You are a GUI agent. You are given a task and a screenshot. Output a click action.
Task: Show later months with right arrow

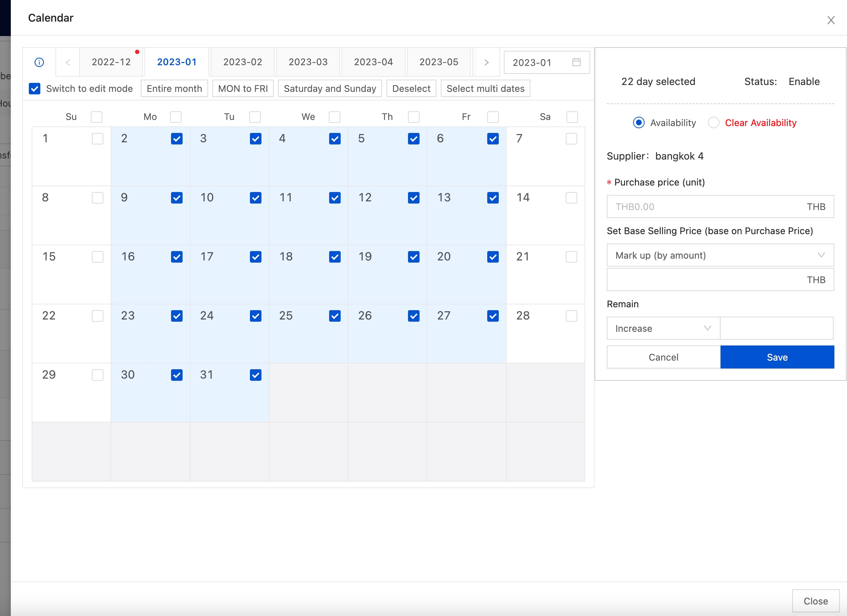[486, 62]
